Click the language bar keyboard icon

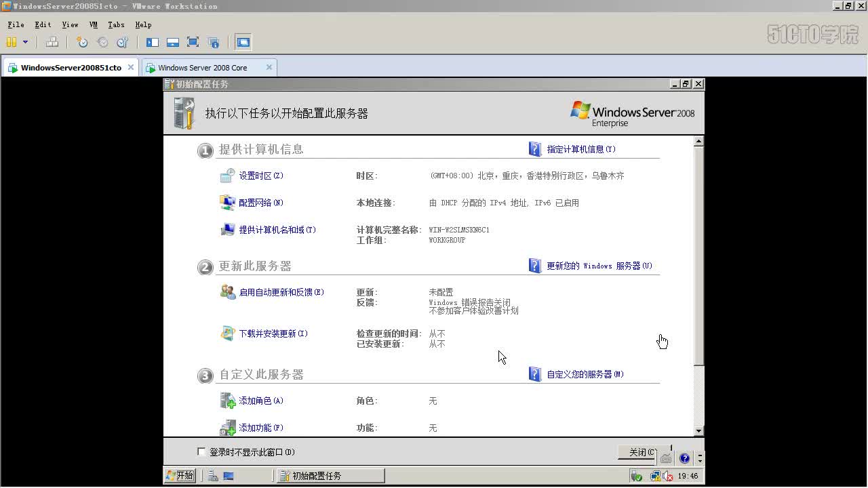click(666, 458)
